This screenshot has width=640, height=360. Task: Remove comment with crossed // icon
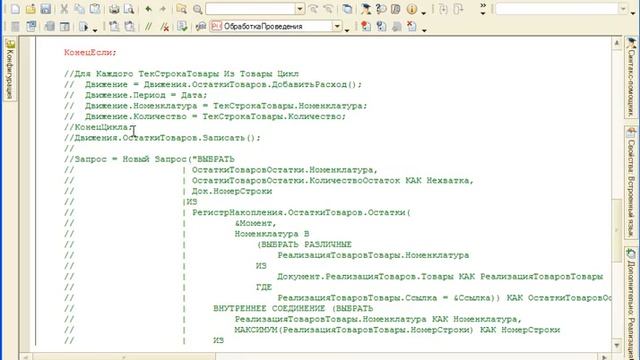pos(164,27)
